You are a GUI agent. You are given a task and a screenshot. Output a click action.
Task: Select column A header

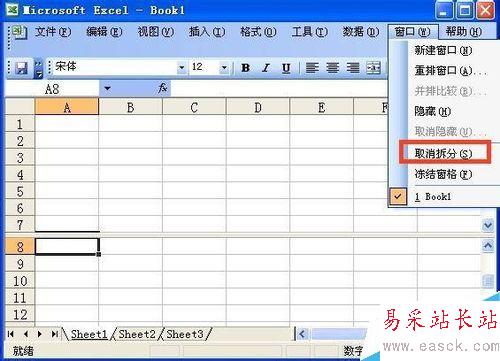click(x=67, y=107)
